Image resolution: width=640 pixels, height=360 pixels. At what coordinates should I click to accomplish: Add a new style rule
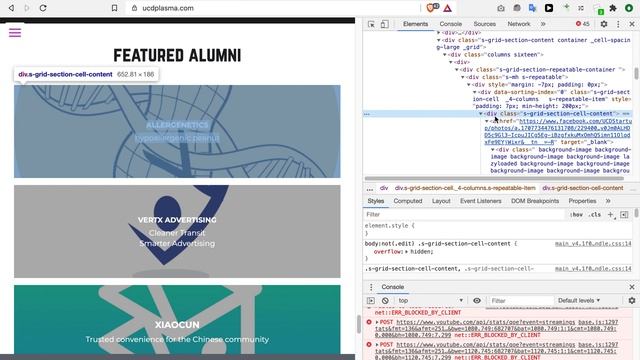tap(611, 214)
